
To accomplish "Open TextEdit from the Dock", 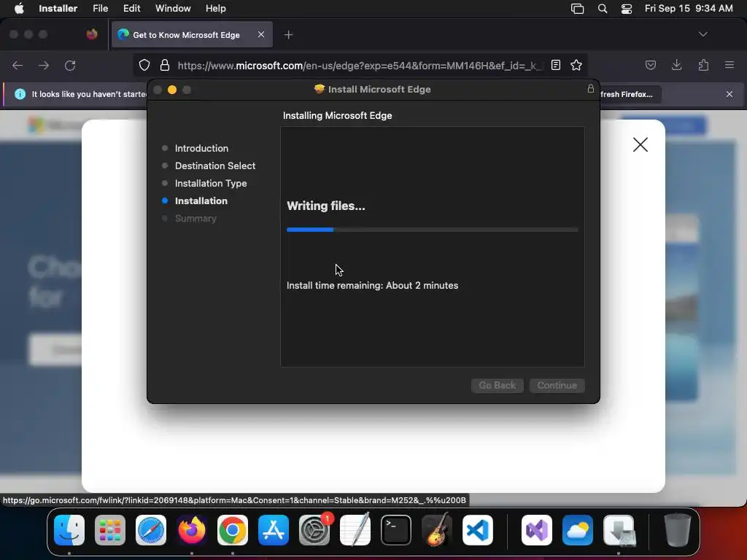I will tap(355, 530).
